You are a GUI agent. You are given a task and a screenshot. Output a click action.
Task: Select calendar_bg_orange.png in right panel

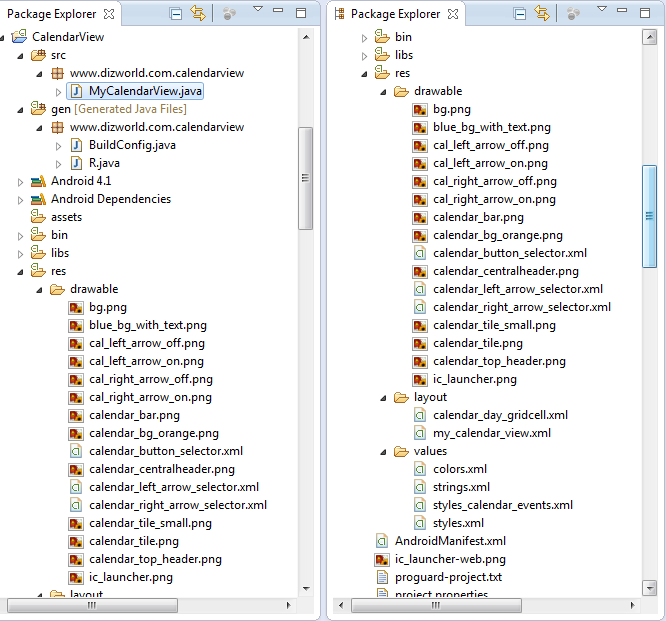pyautogui.click(x=498, y=235)
